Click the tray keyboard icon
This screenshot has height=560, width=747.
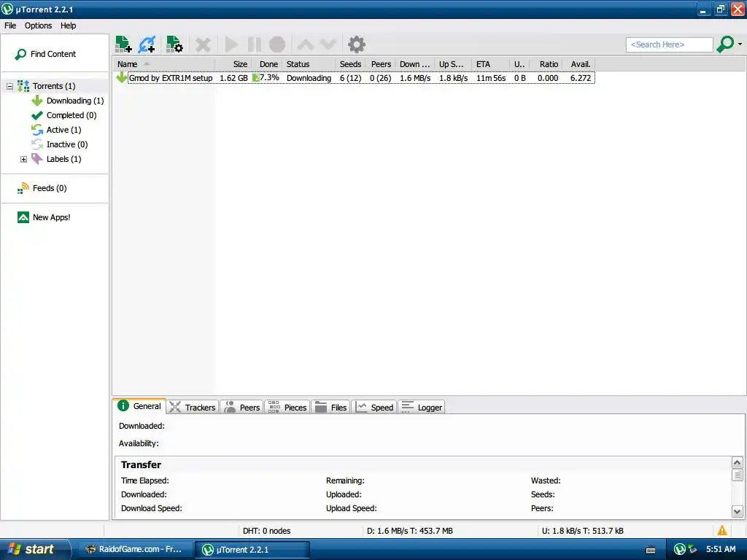650,550
